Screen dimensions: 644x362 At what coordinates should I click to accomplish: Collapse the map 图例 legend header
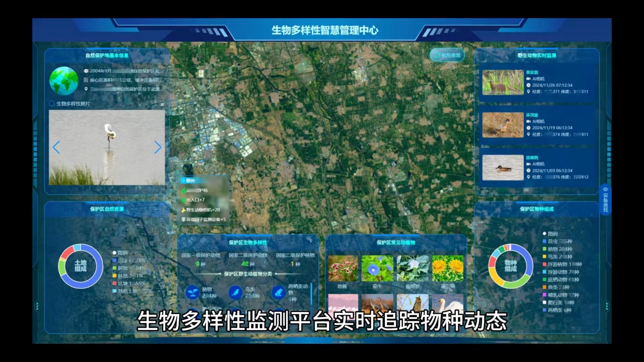189,181
